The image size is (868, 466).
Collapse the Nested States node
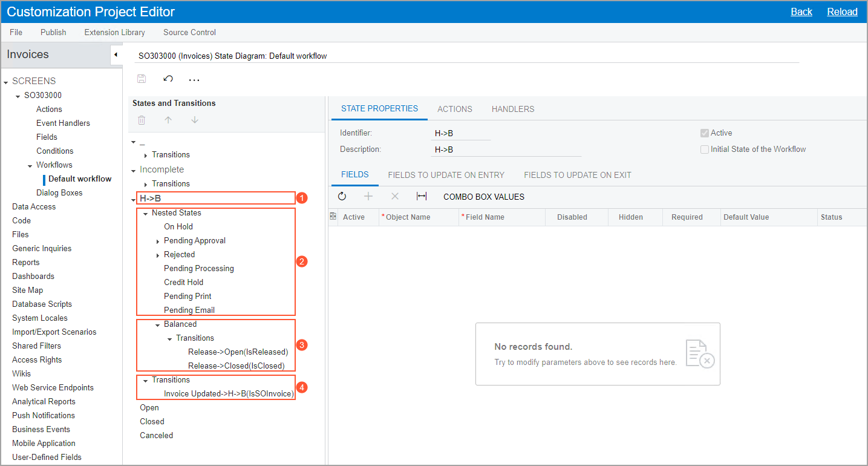tap(146, 214)
